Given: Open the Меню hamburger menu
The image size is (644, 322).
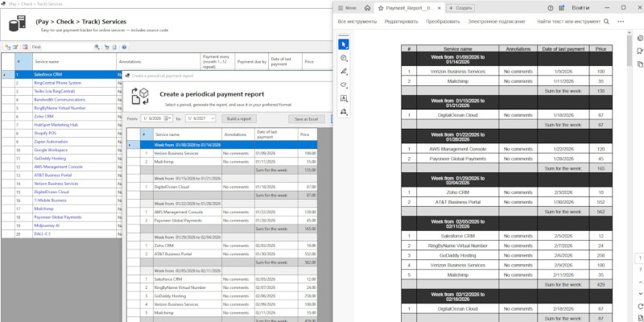Looking at the screenshot, I should point(348,7).
